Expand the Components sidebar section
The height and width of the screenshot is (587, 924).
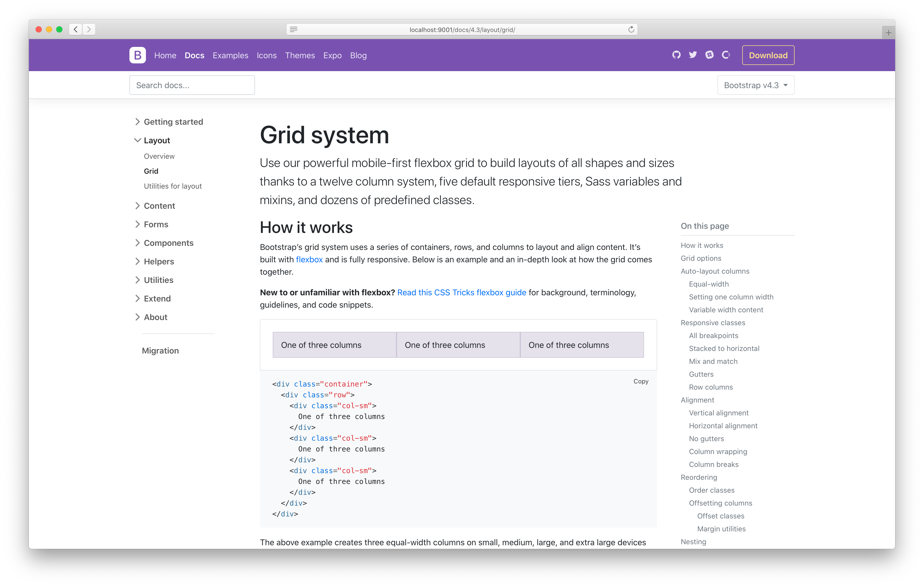(x=168, y=243)
